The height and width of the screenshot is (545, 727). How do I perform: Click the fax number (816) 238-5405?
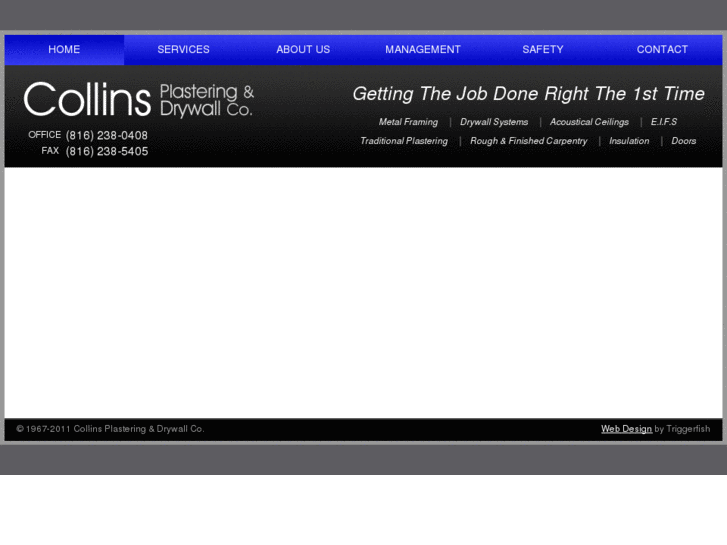[x=107, y=151]
